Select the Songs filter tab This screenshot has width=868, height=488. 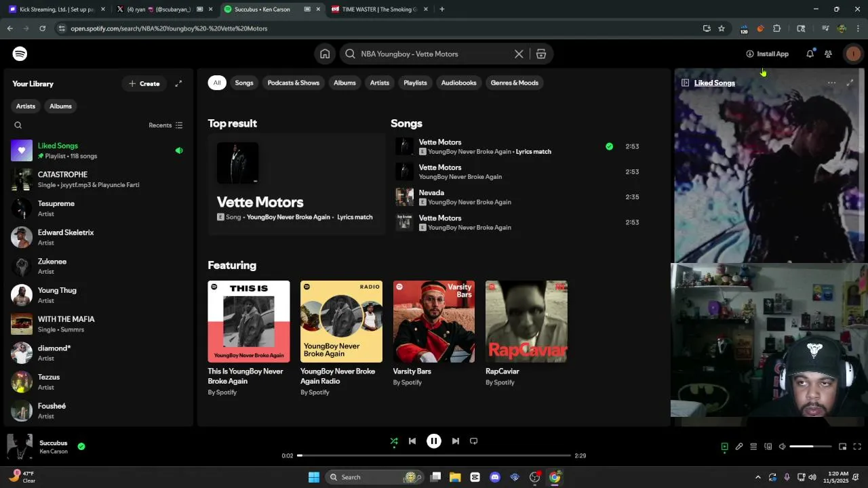pyautogui.click(x=244, y=83)
